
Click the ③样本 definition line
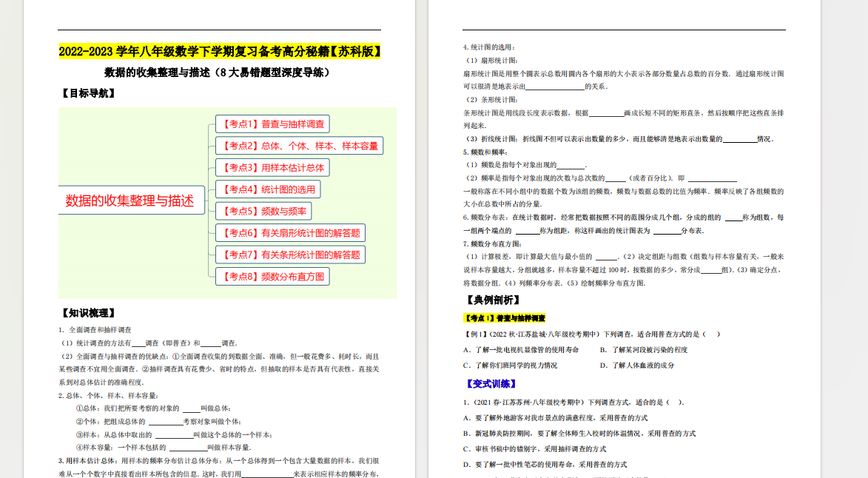click(174, 435)
